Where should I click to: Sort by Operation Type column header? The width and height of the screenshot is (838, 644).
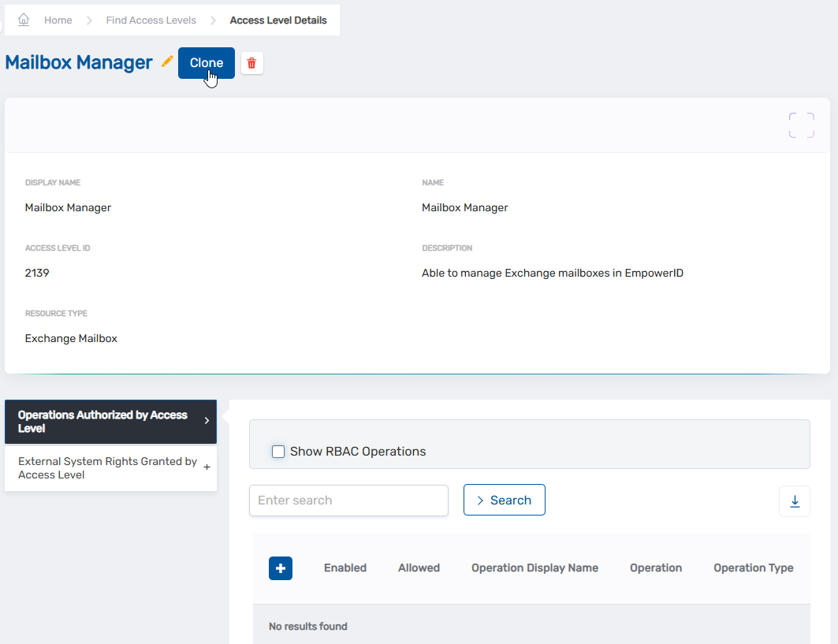click(753, 568)
